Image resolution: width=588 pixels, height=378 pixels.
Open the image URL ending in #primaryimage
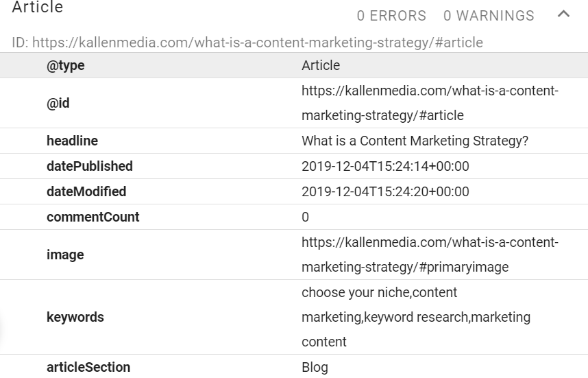pos(430,255)
